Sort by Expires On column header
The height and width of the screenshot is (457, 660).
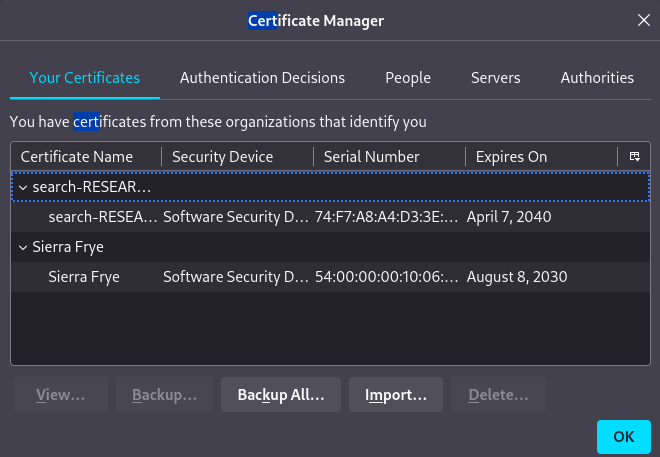click(511, 157)
